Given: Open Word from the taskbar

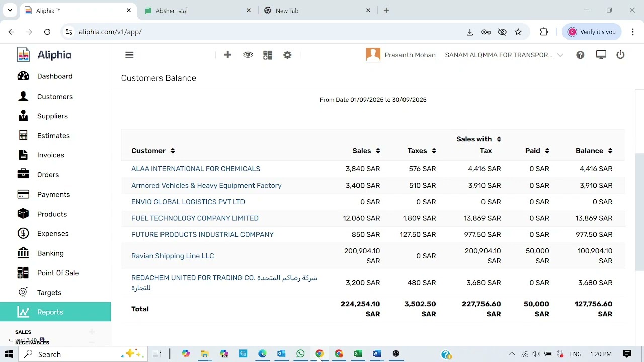Looking at the screenshot, I should [377, 354].
